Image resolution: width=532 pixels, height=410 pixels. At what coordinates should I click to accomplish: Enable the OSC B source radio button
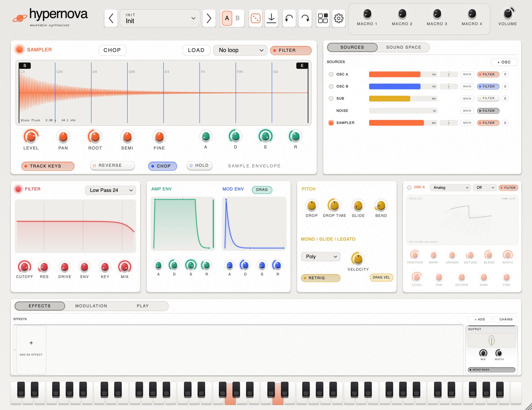coord(331,87)
